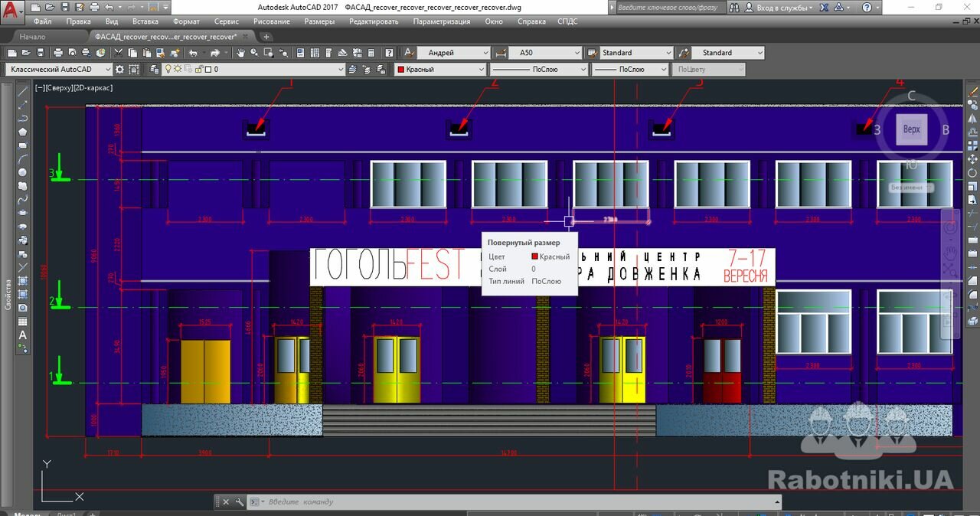Click the Copy icon in the standard toolbar
Image resolution: width=980 pixels, height=516 pixels.
132,53
